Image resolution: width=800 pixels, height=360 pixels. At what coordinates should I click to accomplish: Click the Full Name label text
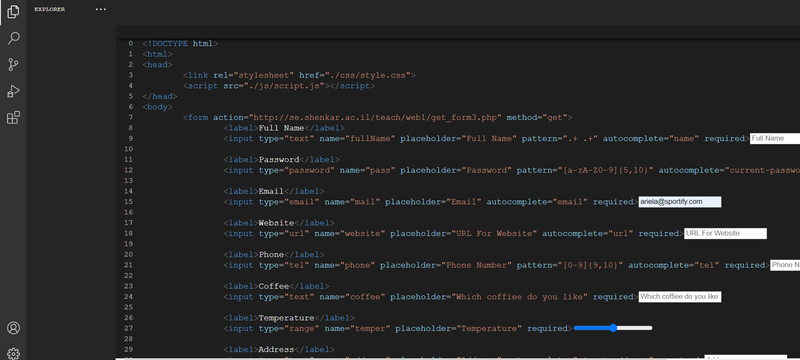[282, 128]
